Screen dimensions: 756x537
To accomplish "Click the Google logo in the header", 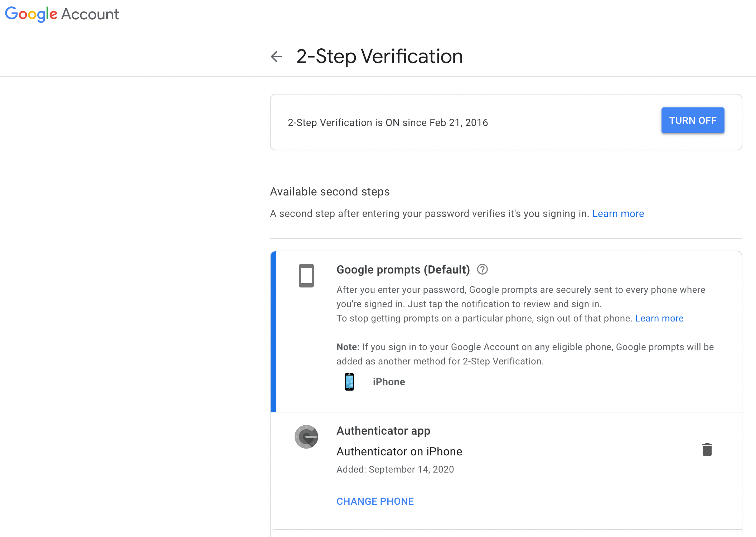I will (31, 14).
